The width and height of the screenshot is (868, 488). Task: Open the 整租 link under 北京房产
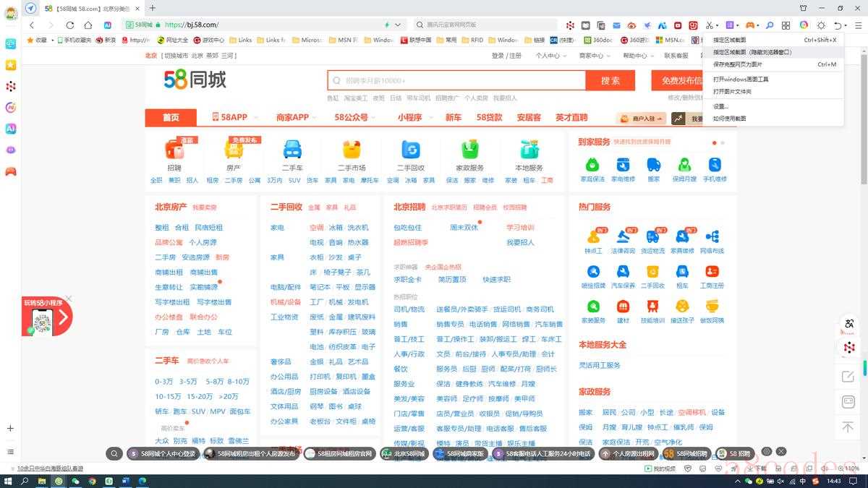tap(161, 227)
